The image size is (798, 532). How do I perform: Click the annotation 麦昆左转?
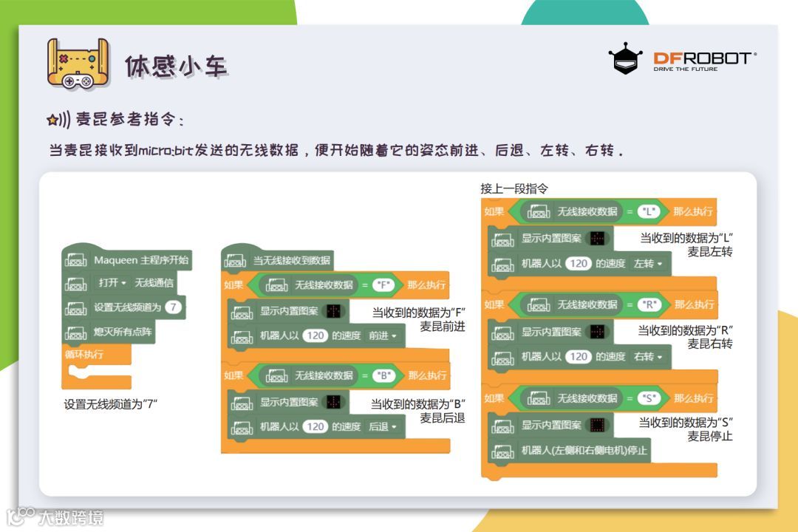click(x=710, y=251)
